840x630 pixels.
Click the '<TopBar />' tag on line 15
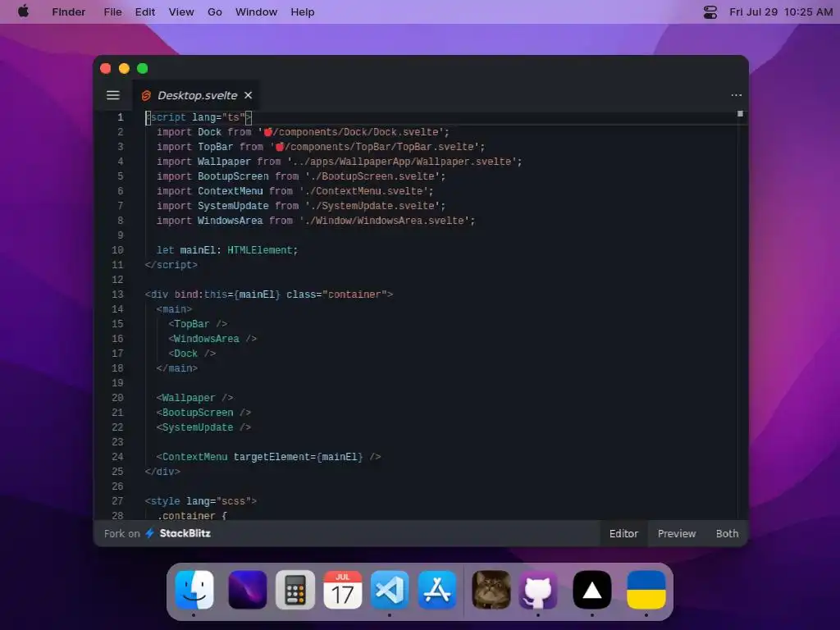click(198, 324)
